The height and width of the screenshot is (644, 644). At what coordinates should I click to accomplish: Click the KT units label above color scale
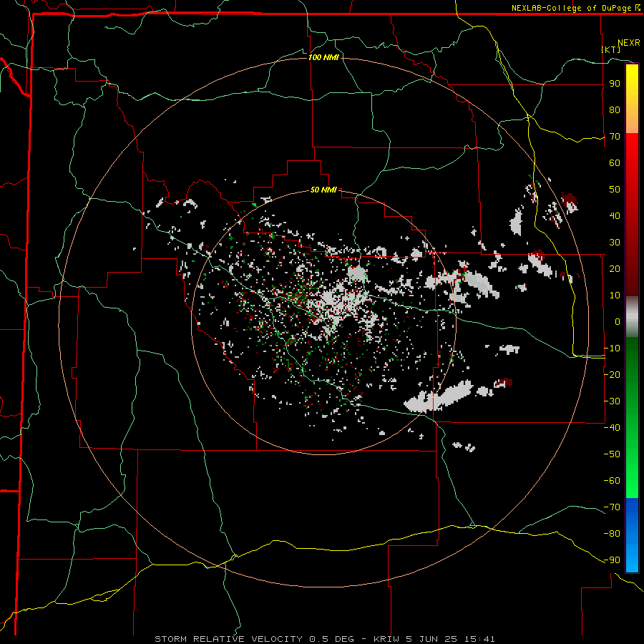coord(611,49)
